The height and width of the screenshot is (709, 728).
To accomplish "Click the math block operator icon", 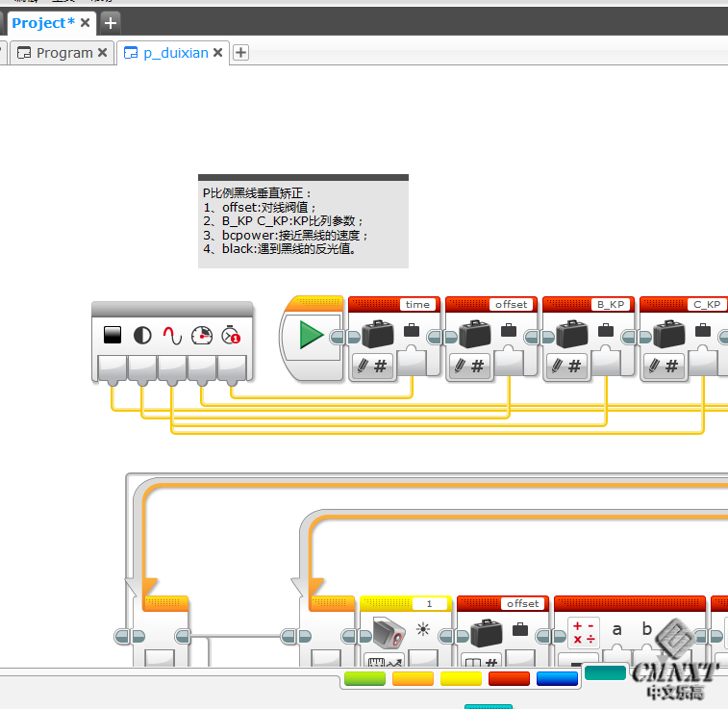I will click(x=583, y=632).
